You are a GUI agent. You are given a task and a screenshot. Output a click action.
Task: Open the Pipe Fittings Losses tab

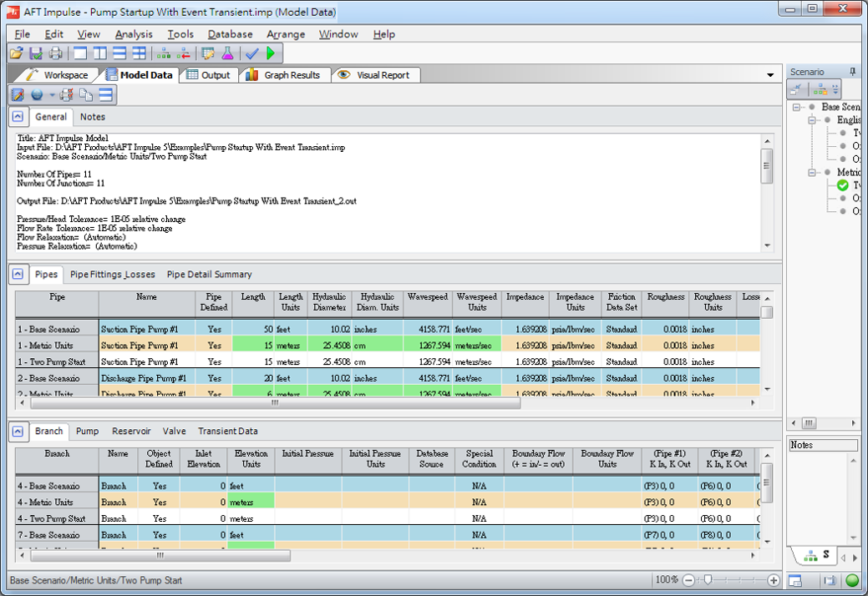pyautogui.click(x=113, y=275)
